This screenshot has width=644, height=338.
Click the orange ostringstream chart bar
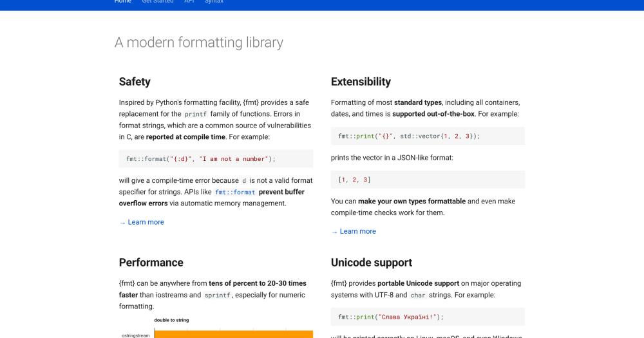[234, 334]
